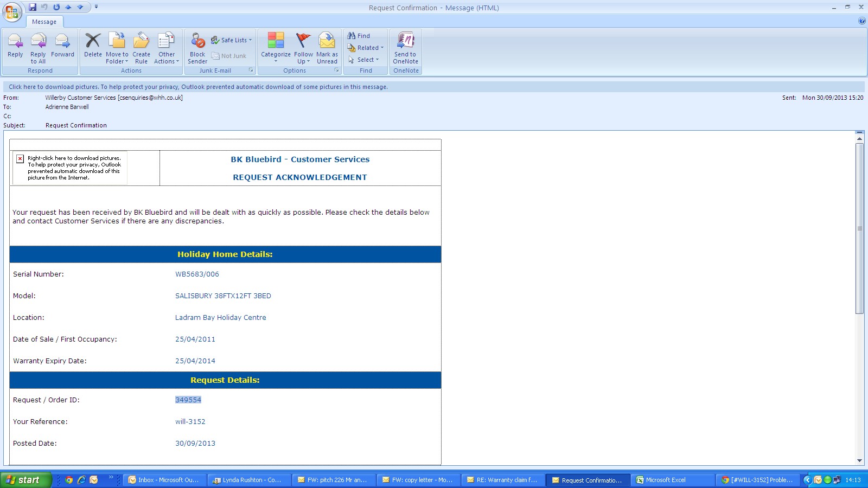Image resolution: width=868 pixels, height=488 pixels.
Task: Click the Reply icon in the ribbon
Action: point(15,46)
